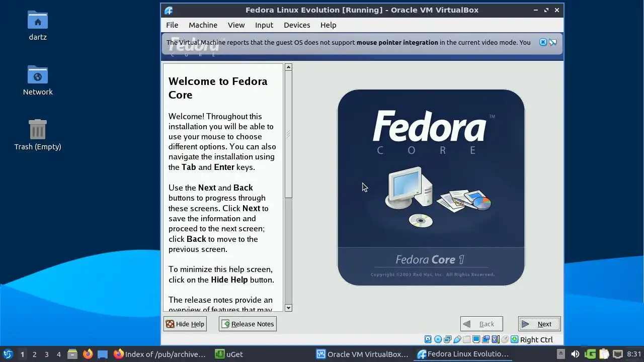Dismiss the mouse pointer integration notification
The height and width of the screenshot is (362, 644).
[x=543, y=42]
